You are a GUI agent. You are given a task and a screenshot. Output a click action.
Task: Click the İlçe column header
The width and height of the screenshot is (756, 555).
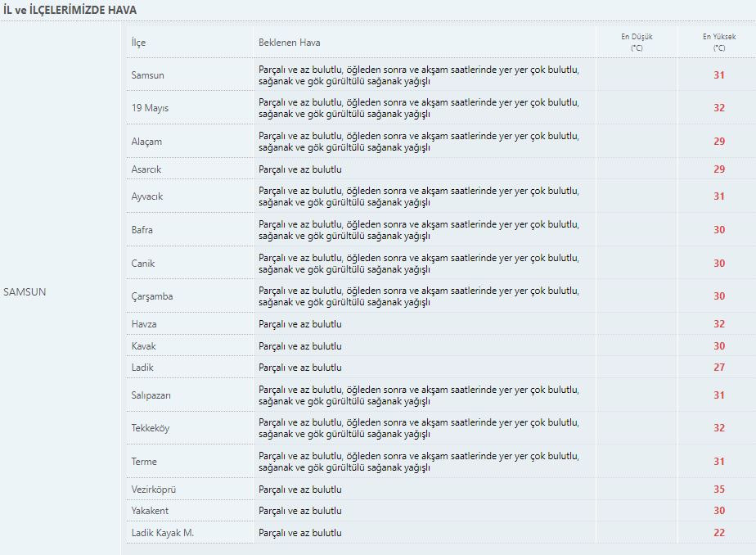tap(138, 43)
